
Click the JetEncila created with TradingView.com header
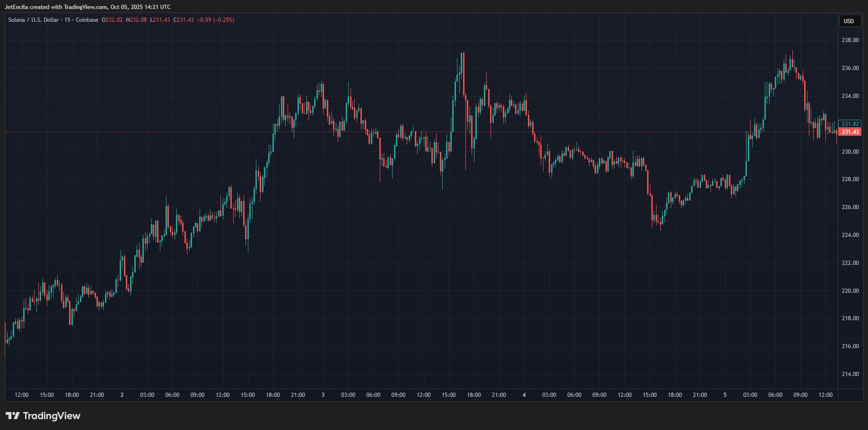coord(88,7)
